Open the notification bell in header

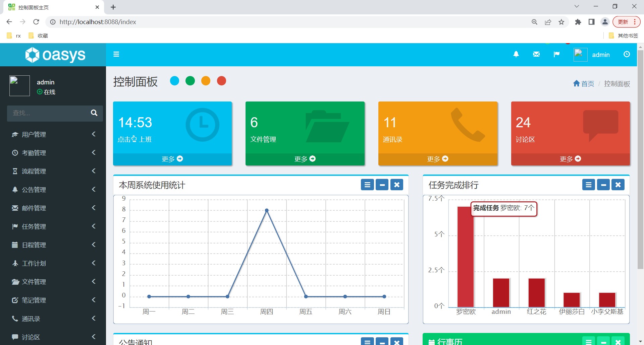(516, 54)
